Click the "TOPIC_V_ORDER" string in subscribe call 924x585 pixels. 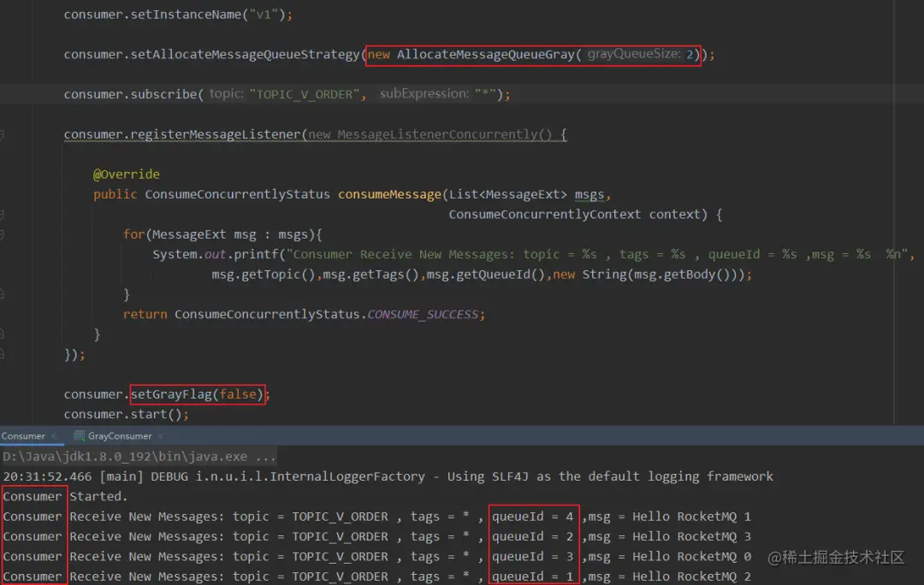coord(304,94)
